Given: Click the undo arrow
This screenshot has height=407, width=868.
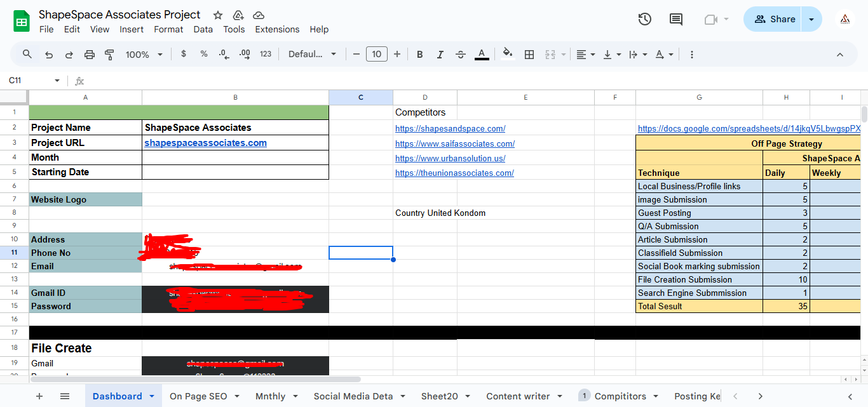Looking at the screenshot, I should 49,55.
